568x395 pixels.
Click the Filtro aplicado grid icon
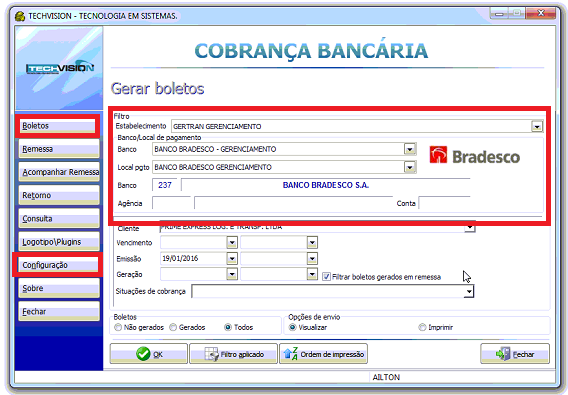tap(211, 354)
